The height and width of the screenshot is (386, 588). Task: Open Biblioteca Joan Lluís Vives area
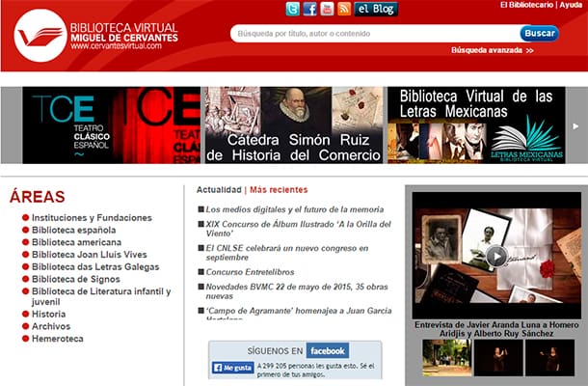tap(90, 255)
